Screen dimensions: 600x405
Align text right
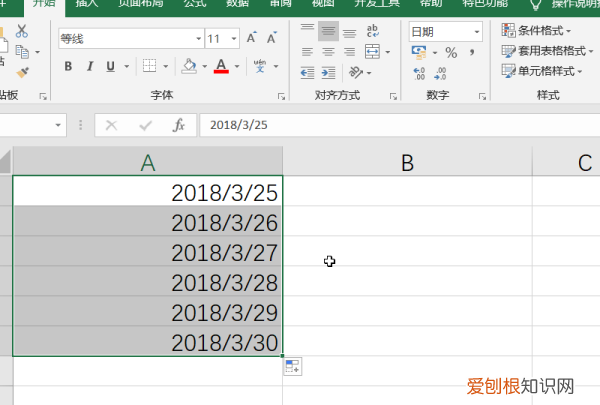(349, 52)
